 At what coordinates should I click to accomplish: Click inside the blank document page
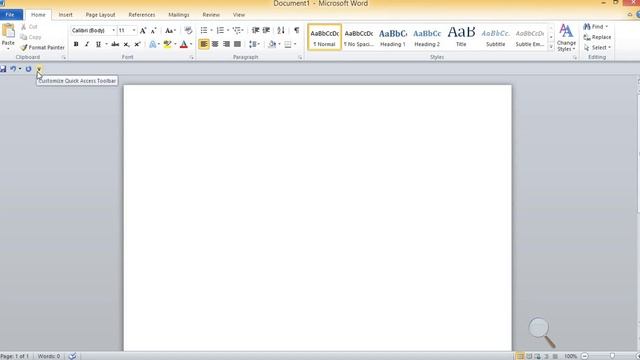pyautogui.click(x=318, y=218)
